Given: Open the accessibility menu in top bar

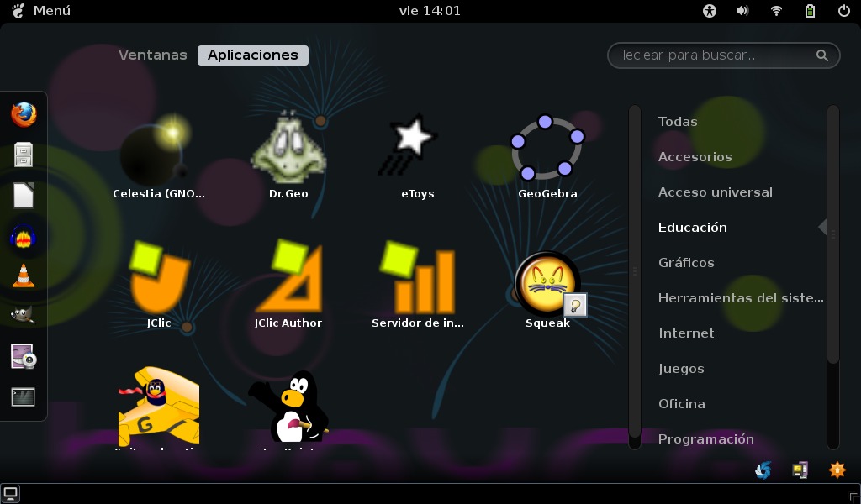Looking at the screenshot, I should [710, 11].
